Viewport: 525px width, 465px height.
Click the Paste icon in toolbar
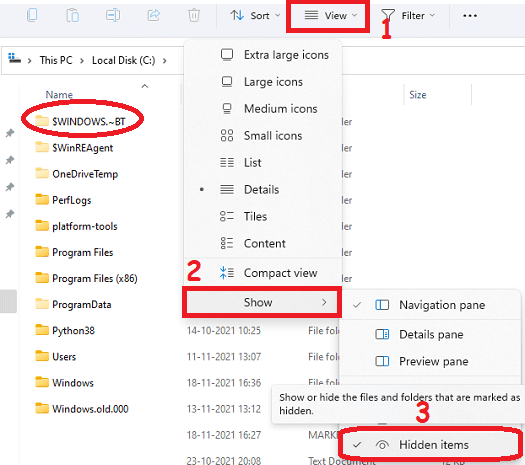click(x=72, y=15)
